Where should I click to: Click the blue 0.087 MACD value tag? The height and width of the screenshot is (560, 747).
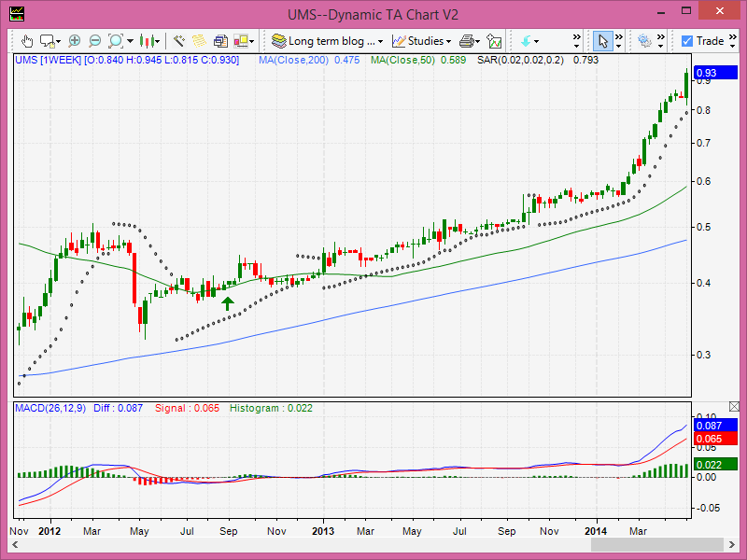coord(715,426)
